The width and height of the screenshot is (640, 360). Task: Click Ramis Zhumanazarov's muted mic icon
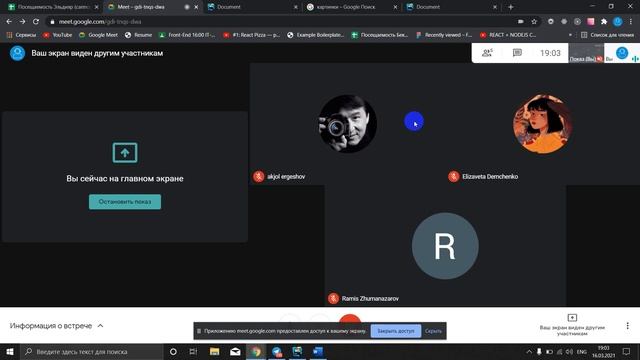pos(333,298)
